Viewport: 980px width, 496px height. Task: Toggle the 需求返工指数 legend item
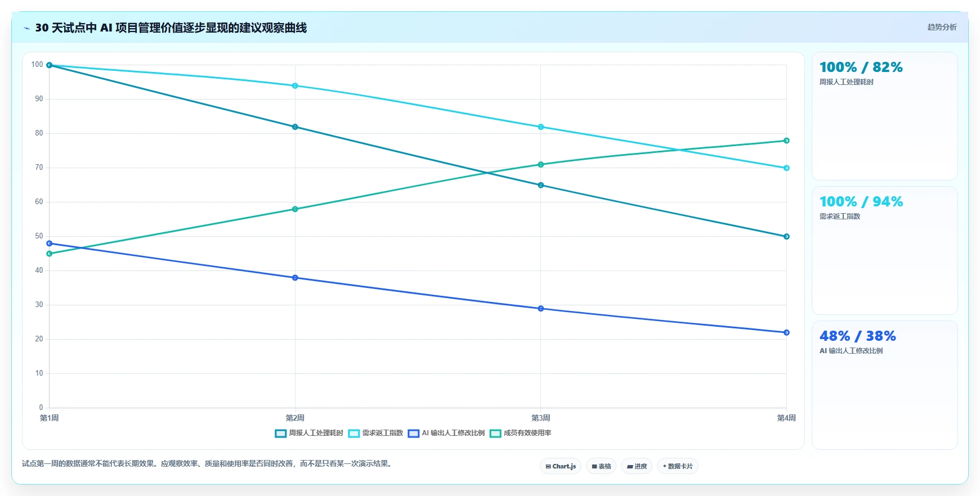[x=375, y=433]
